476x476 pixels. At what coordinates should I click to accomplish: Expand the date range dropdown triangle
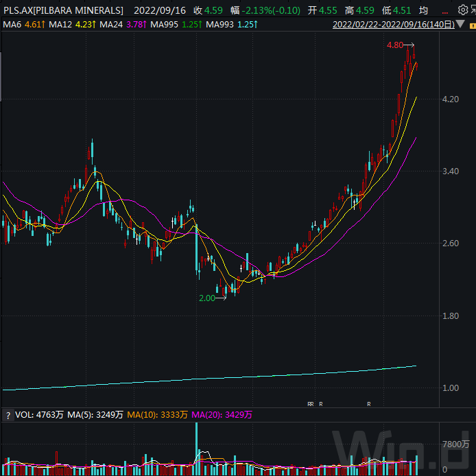pyautogui.click(x=460, y=24)
